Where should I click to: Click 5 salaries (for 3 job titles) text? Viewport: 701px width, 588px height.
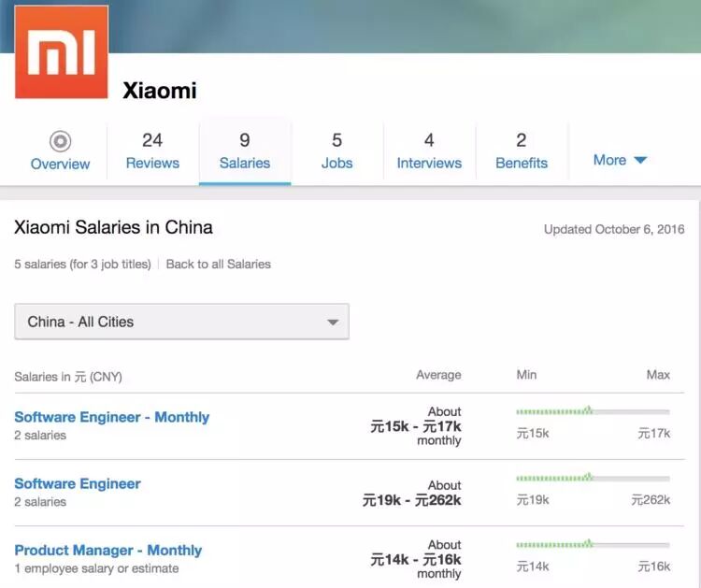pyautogui.click(x=82, y=264)
